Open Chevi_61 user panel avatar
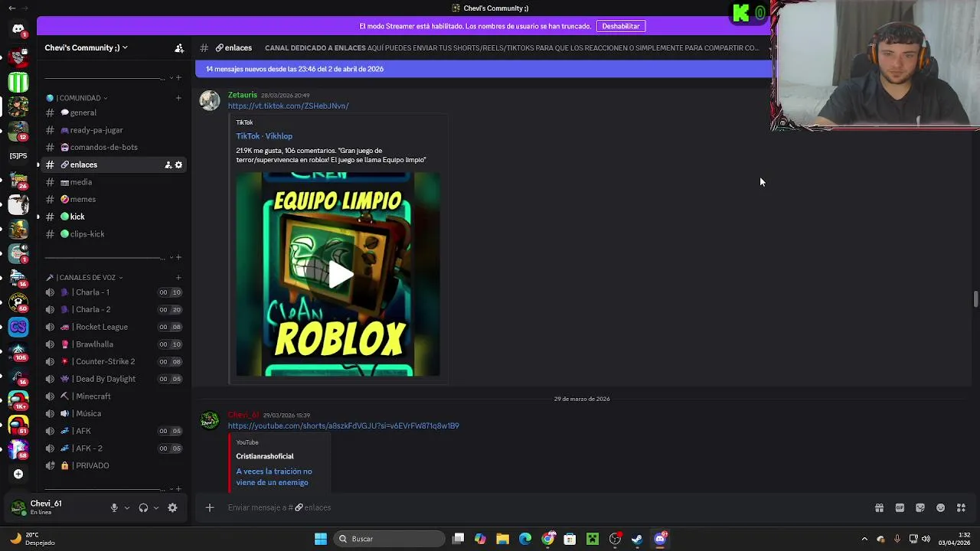The image size is (980, 551). coord(18,507)
